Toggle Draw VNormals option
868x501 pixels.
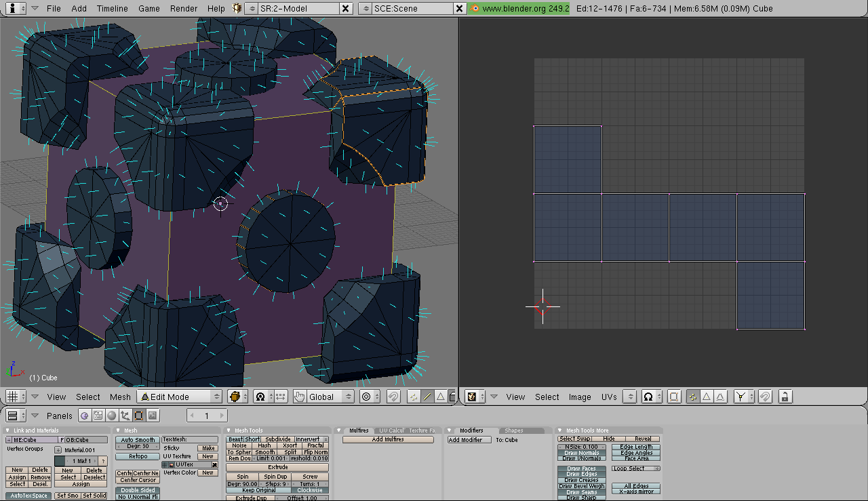582,459
